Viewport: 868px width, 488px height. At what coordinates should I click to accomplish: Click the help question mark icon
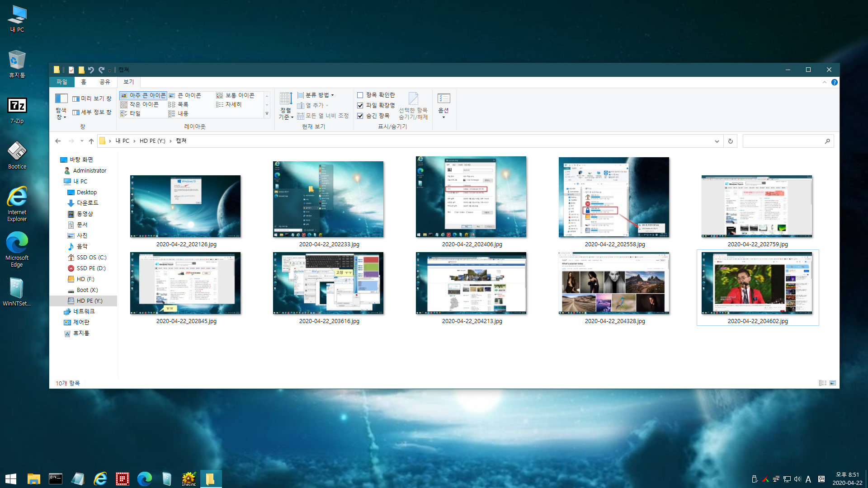[x=835, y=82]
